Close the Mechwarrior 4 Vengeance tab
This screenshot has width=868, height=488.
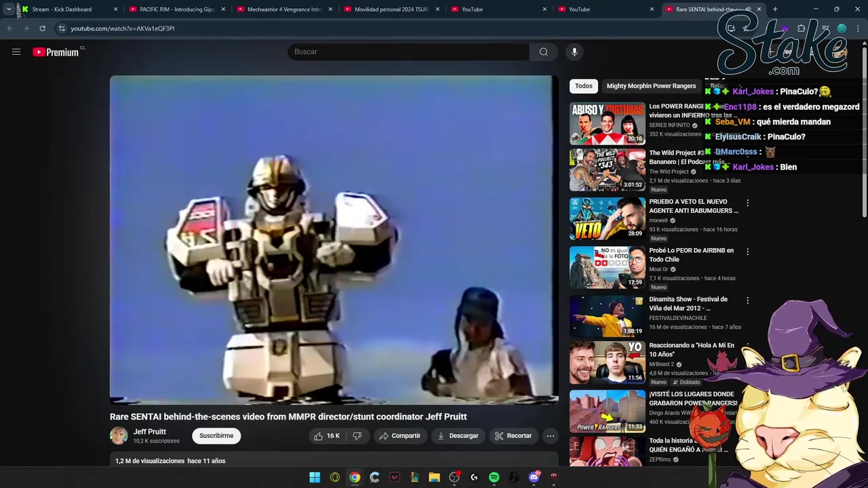(x=330, y=9)
